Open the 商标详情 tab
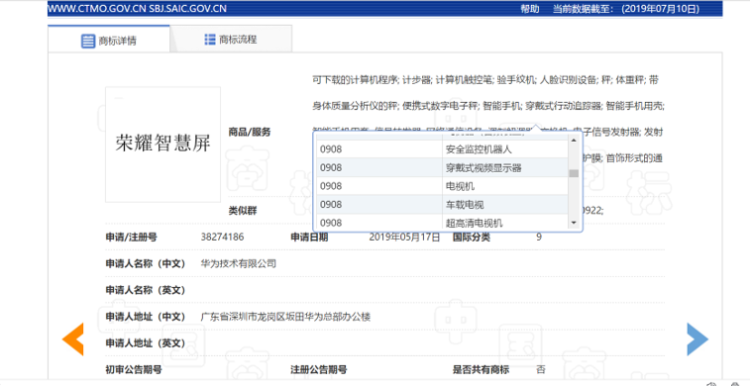Image resolution: width=750 pixels, height=386 pixels. (x=109, y=40)
